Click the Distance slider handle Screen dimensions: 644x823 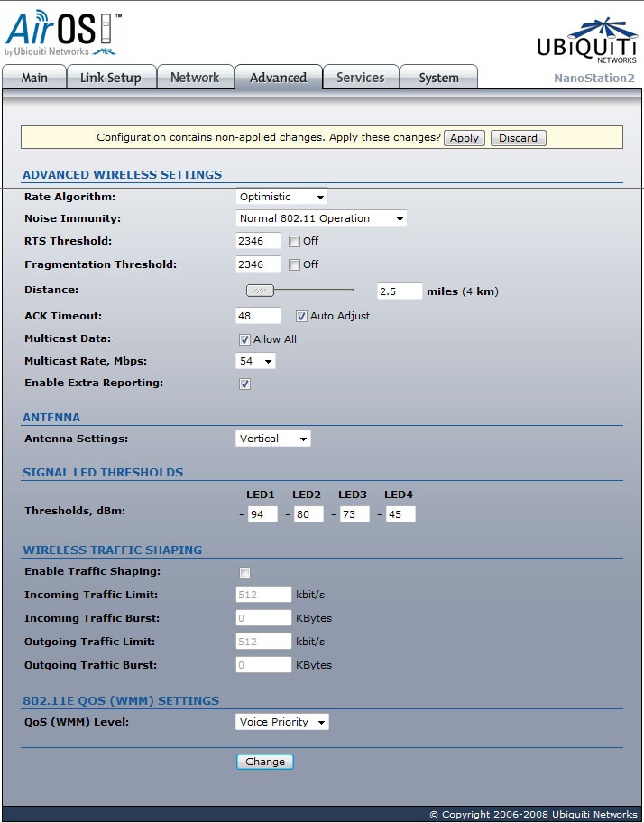[260, 291]
